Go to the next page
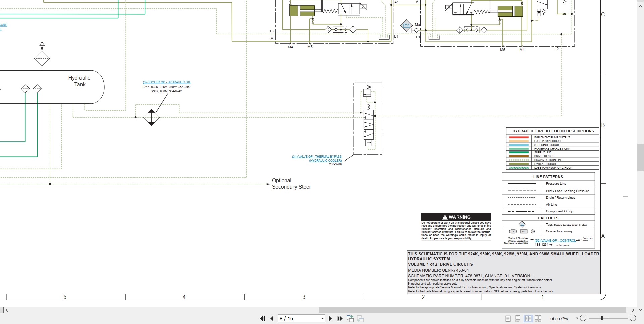The height and width of the screenshot is (324, 644). tap(330, 319)
